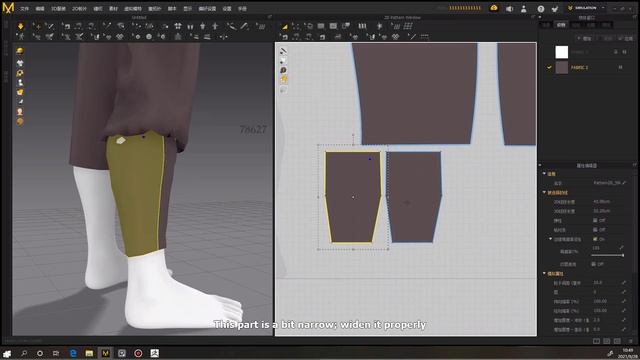Select the blue-outlined lower leg pattern in 2D window
The height and width of the screenshot is (360, 640).
click(413, 197)
